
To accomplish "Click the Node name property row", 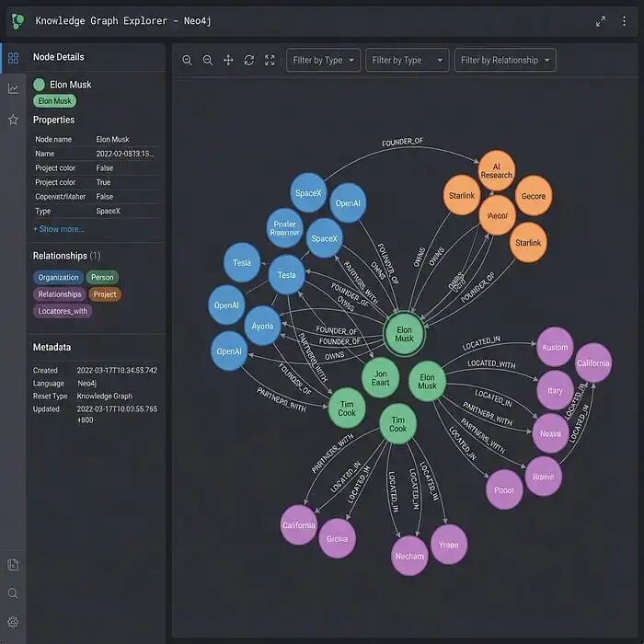I will [96, 139].
